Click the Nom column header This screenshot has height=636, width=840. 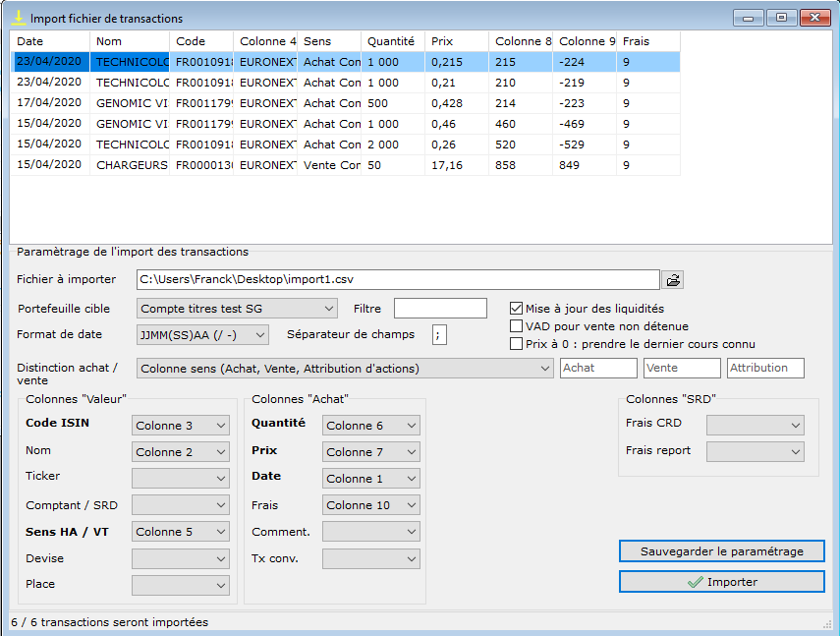click(x=130, y=41)
